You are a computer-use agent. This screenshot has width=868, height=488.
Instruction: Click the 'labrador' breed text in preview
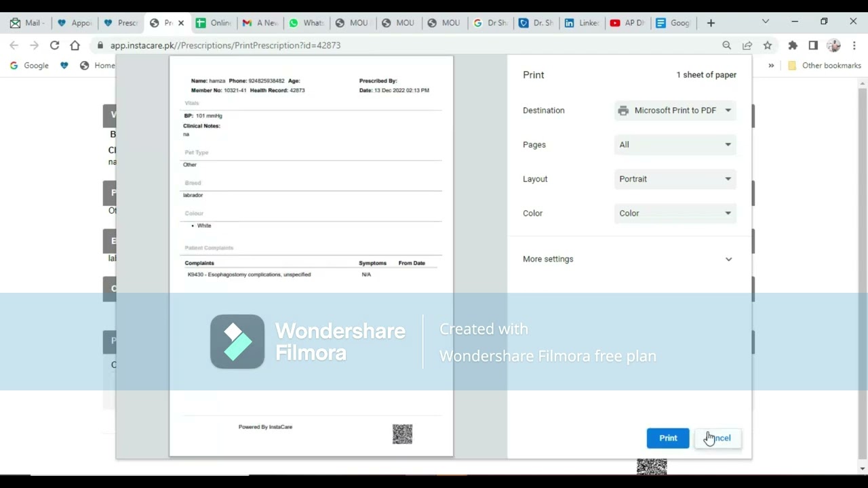[193, 195]
